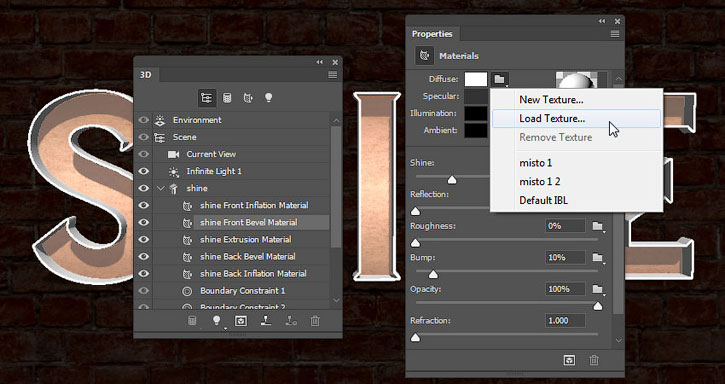The image size is (725, 384).
Task: Switch to the Properties panel tab
Action: 432,34
